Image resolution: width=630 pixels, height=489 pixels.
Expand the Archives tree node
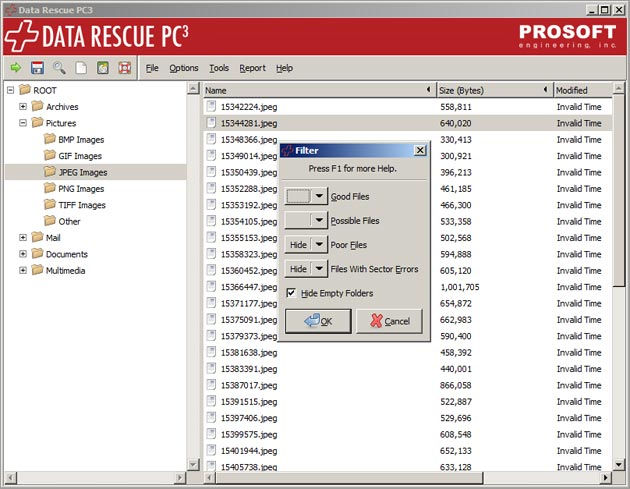tap(23, 106)
